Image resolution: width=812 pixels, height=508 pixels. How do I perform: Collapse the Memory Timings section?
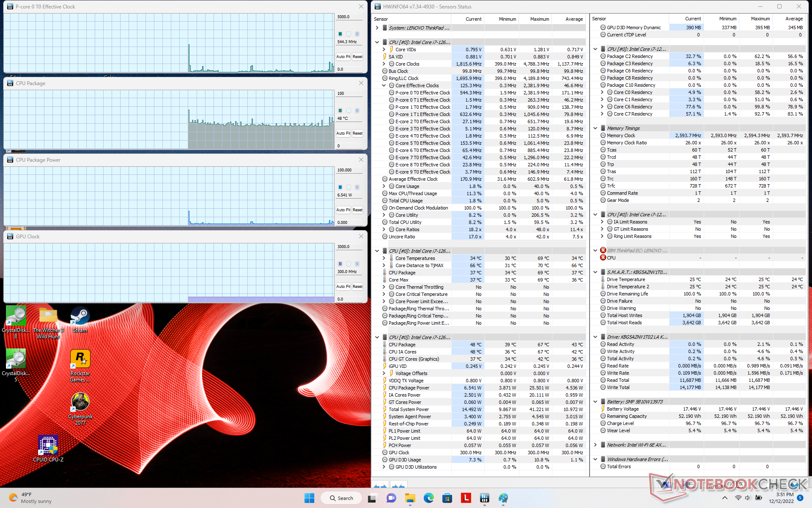(595, 128)
